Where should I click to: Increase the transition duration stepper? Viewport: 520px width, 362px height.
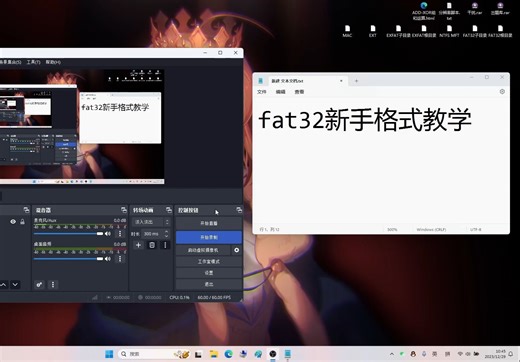pyautogui.click(x=166, y=232)
